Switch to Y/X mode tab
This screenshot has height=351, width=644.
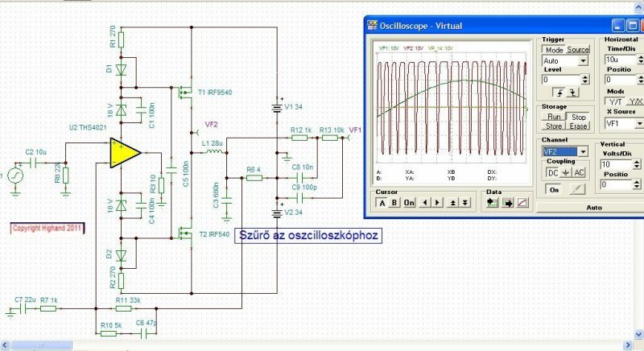[x=636, y=101]
